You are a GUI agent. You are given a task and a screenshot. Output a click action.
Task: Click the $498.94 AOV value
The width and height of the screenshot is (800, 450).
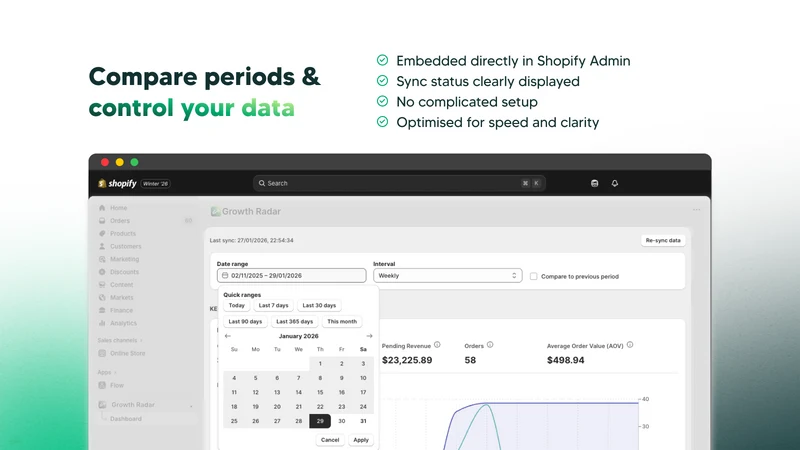(565, 360)
